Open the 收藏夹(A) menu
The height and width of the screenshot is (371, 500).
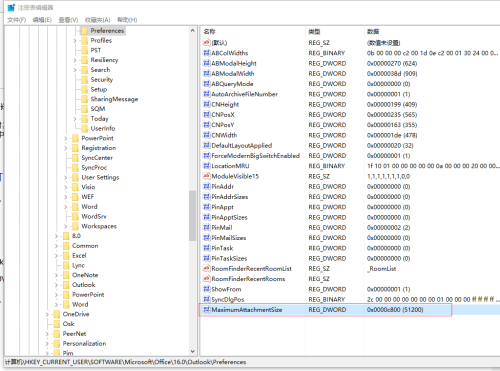[x=97, y=20]
